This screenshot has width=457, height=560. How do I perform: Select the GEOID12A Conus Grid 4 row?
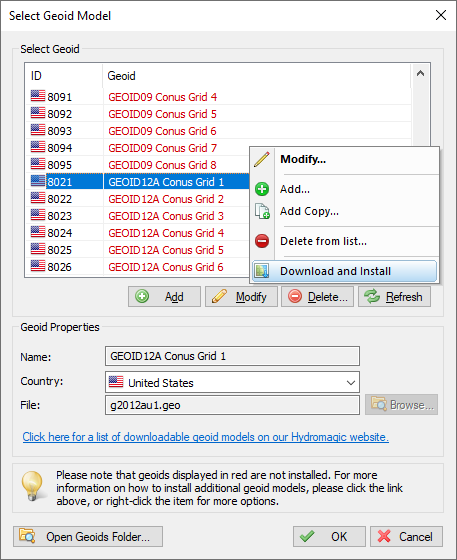[137, 233]
